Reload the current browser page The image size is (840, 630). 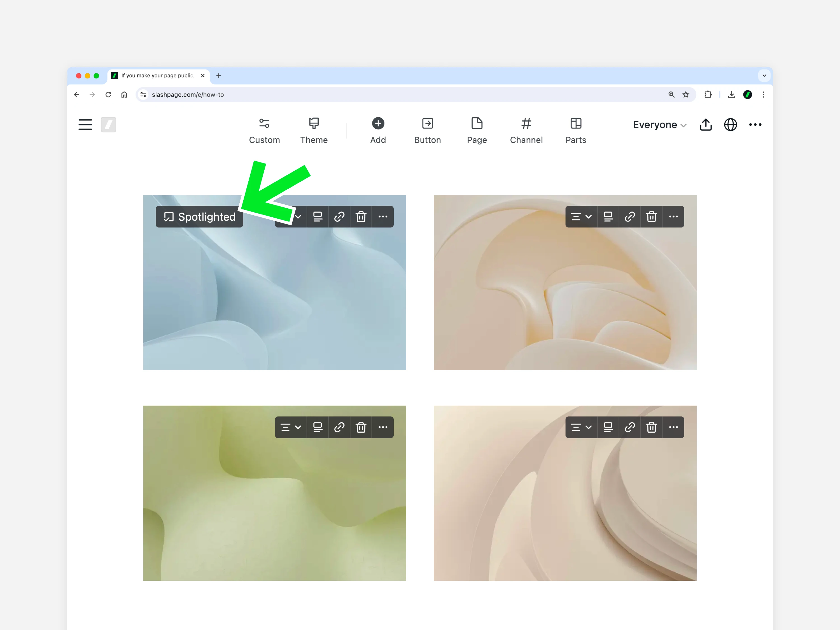point(108,95)
